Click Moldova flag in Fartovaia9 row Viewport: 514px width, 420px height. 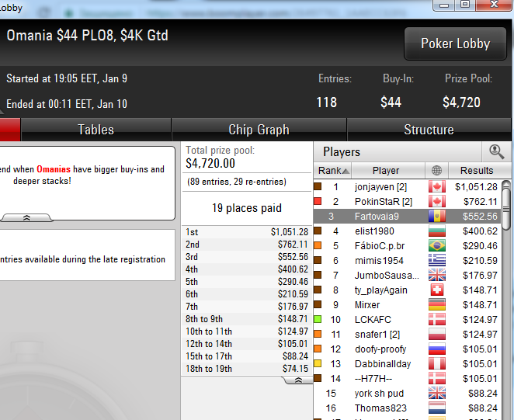[437, 216]
